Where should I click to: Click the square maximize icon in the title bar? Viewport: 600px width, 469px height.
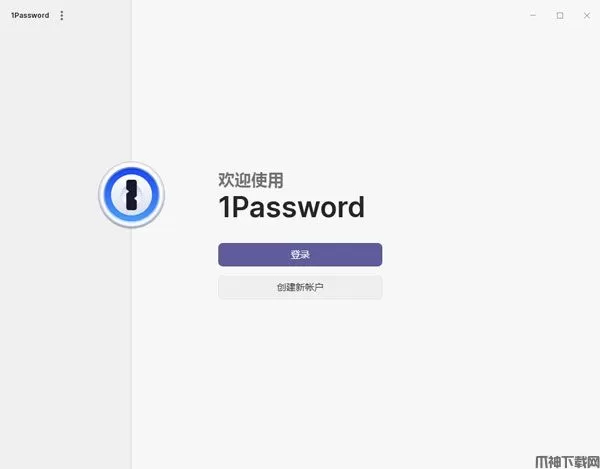tap(560, 15)
